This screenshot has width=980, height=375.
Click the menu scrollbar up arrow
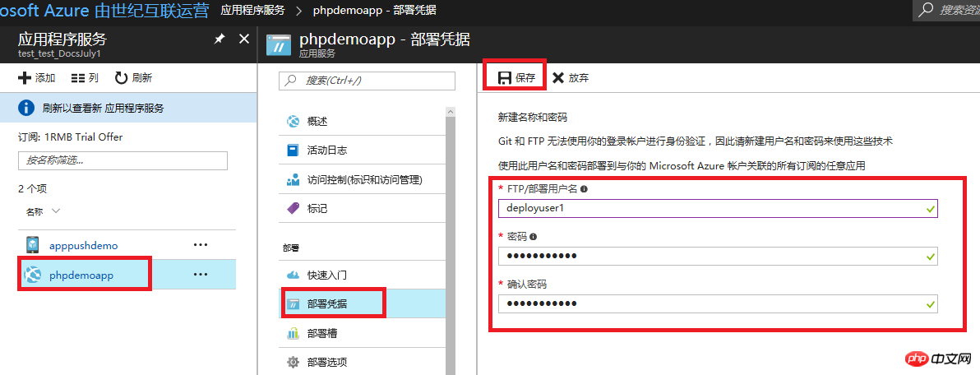coord(450,112)
